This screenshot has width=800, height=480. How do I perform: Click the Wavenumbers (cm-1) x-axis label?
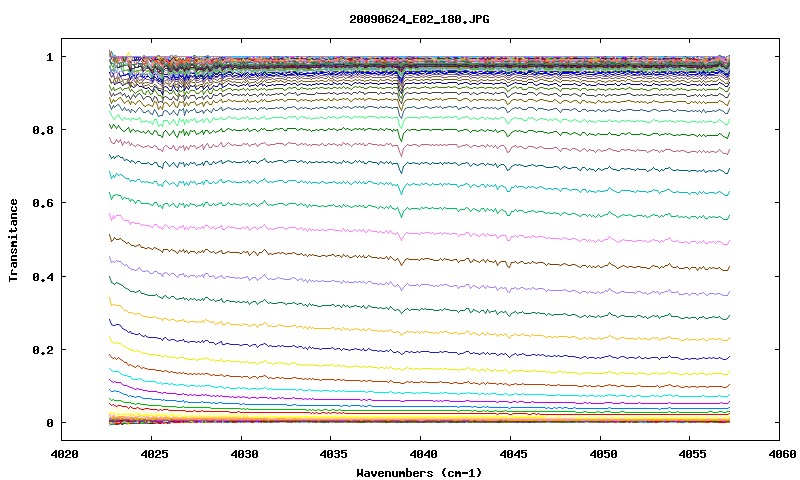coord(419,473)
